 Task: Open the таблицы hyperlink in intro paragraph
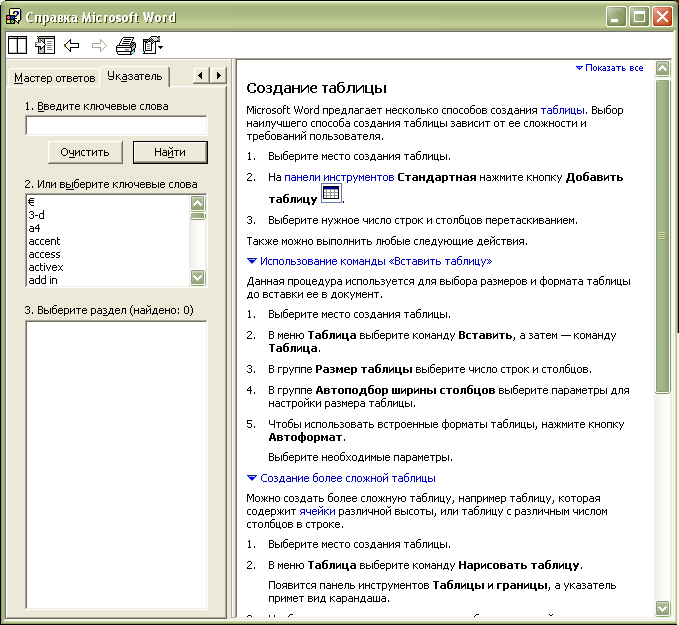pos(562,110)
